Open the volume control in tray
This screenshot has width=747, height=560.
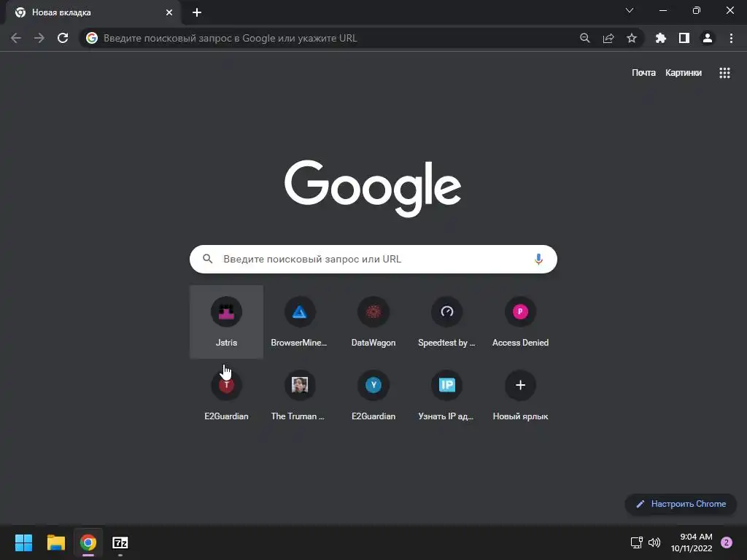click(654, 542)
